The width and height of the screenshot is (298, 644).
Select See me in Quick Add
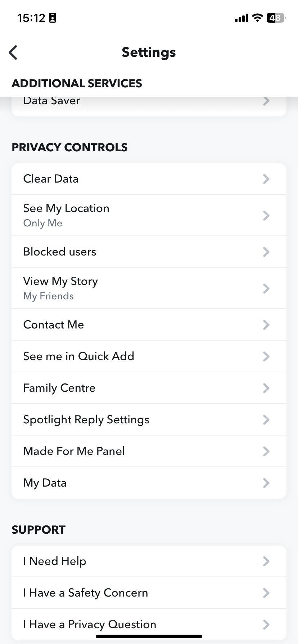coord(149,356)
